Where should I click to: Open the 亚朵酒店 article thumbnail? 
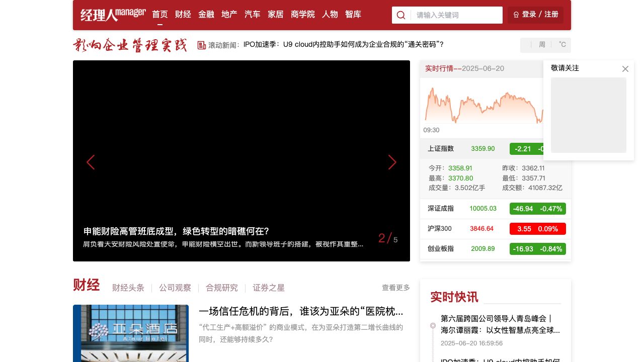(x=131, y=333)
